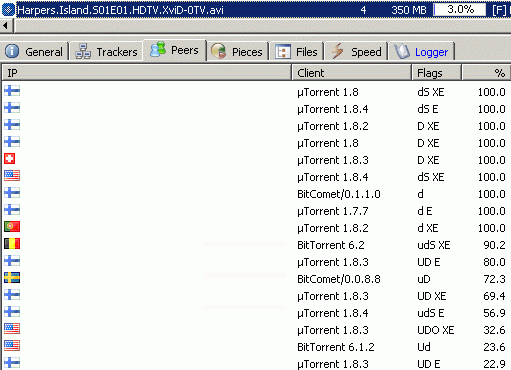The width and height of the screenshot is (511, 370).
Task: Click Finland flag of µTorrent 1.8.2 D XE peer
Action: click(x=12, y=124)
